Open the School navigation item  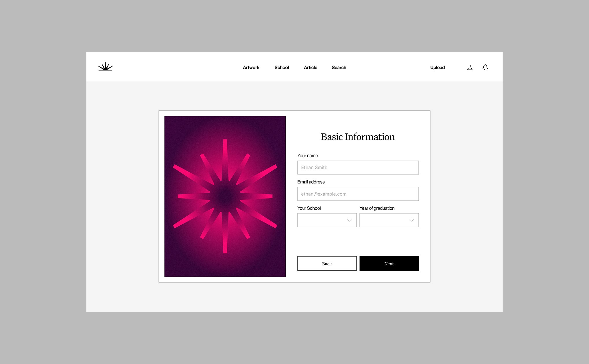282,67
